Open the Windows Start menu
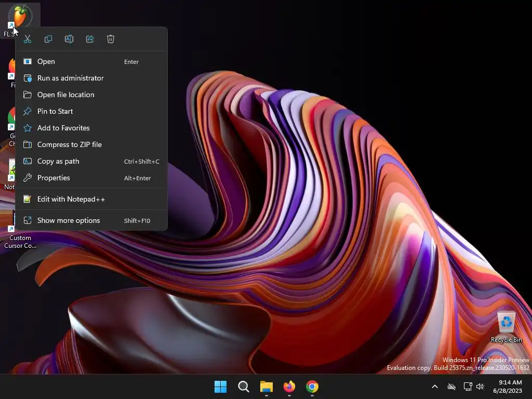This screenshot has width=532, height=399. (x=220, y=387)
